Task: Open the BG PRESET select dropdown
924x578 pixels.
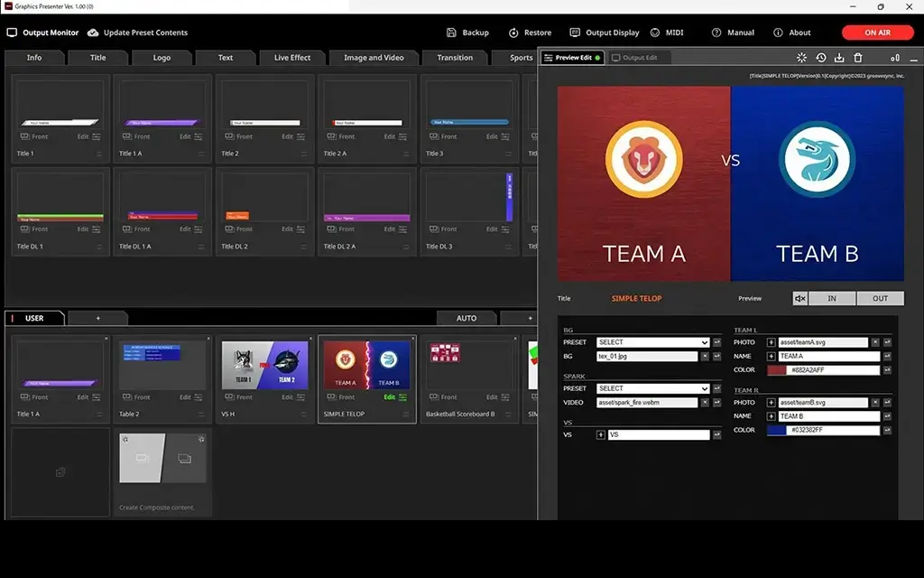Action: pos(653,342)
